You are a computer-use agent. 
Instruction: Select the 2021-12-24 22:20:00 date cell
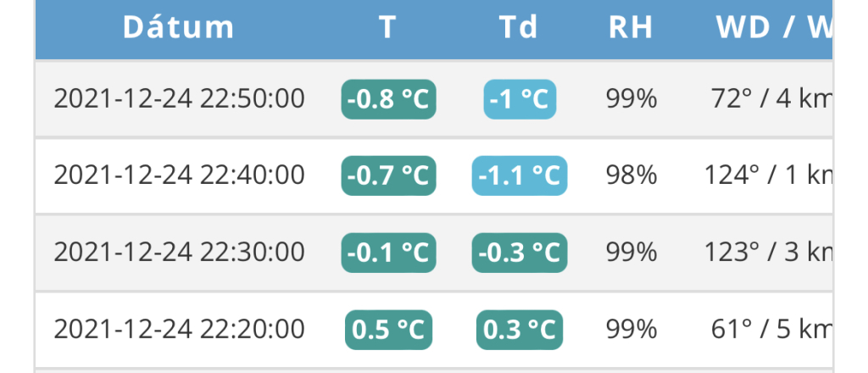coord(179,328)
